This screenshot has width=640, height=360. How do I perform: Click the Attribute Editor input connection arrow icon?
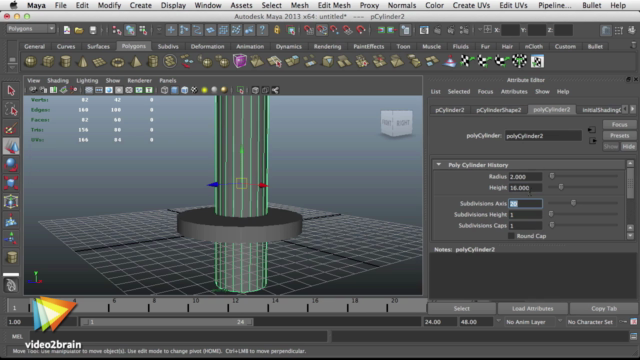point(591,130)
